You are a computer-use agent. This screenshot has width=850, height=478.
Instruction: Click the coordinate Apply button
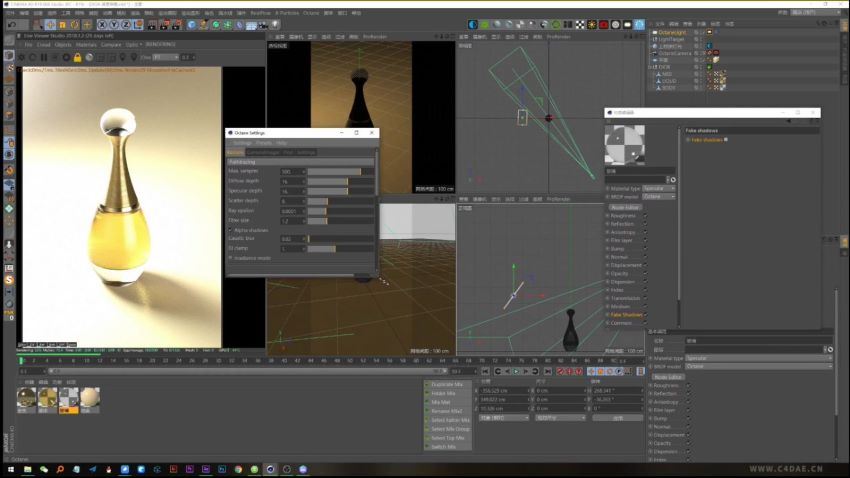617,418
